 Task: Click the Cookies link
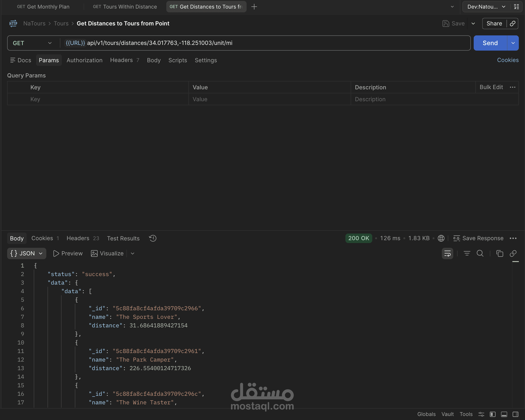tap(507, 60)
